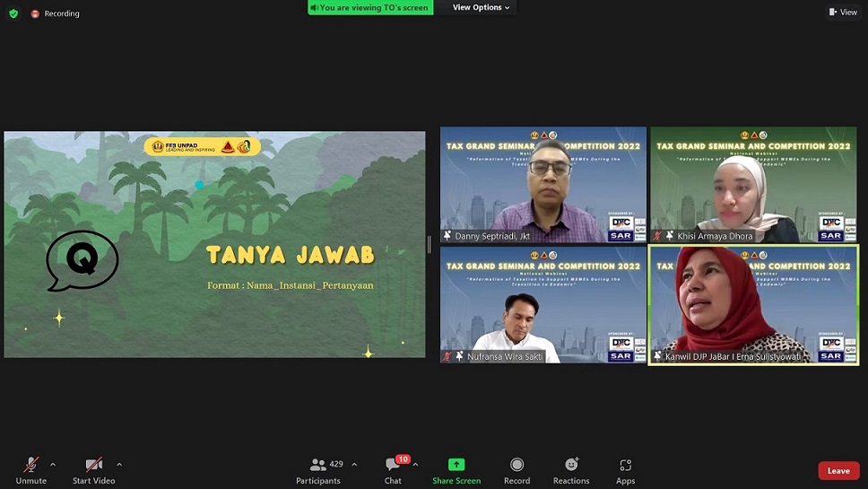Click the 'You are viewing TO's screen' banner
The height and width of the screenshot is (489, 868).
point(370,8)
